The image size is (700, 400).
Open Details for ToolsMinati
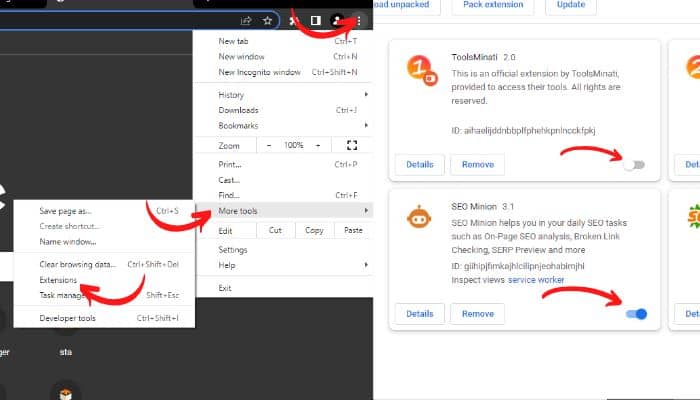click(420, 165)
